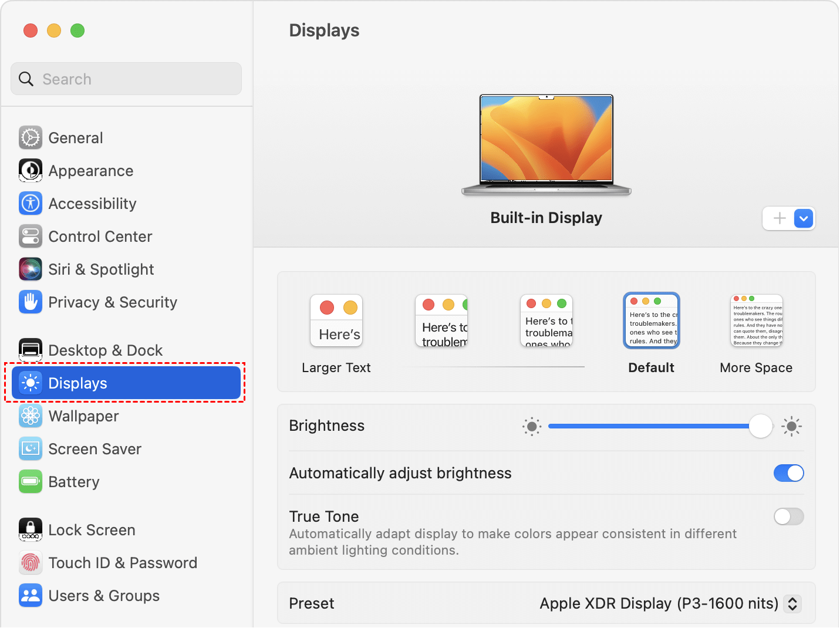The width and height of the screenshot is (840, 628).
Task: Select the More Space resolution option
Action: pos(756,321)
